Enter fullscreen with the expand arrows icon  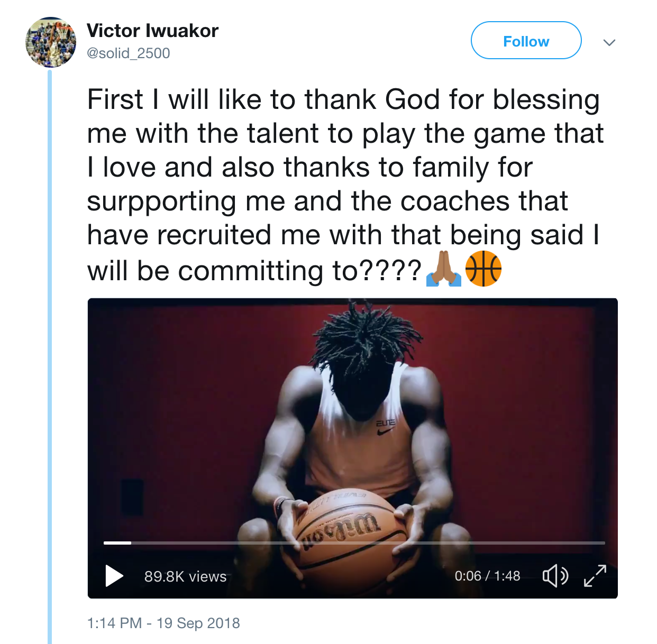coord(595,575)
